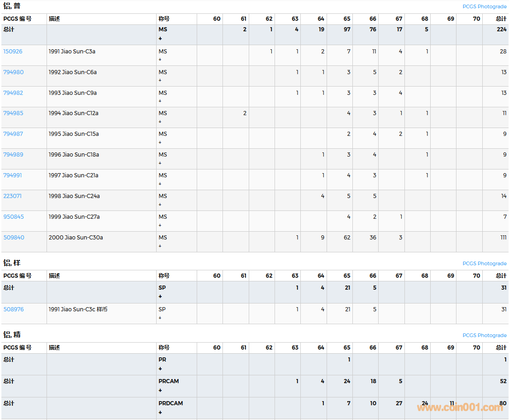Viewport: 509px width, 420px height.
Task: Open the 223071 coin entry
Action: [12, 196]
